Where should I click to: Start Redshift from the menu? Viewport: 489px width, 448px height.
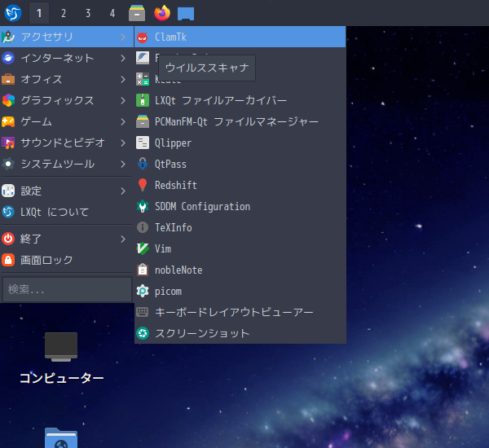pos(240,185)
